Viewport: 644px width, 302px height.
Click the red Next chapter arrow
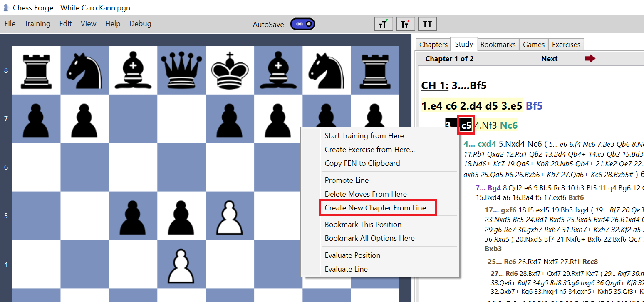tap(590, 58)
